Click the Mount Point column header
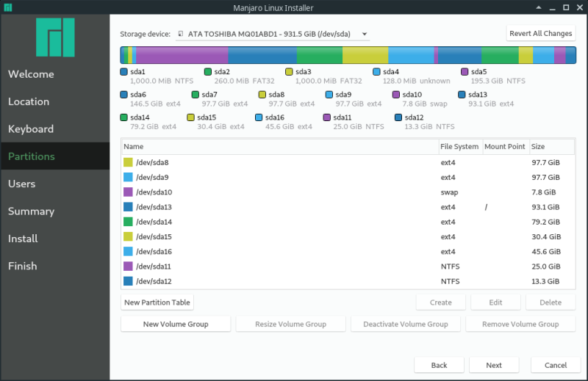Image resolution: width=588 pixels, height=381 pixels. [x=506, y=147]
